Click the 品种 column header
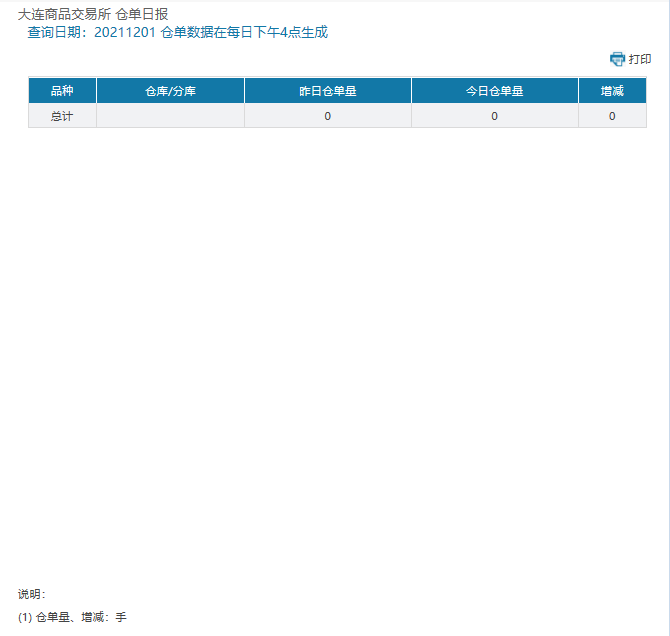The image size is (670, 636). tap(62, 91)
